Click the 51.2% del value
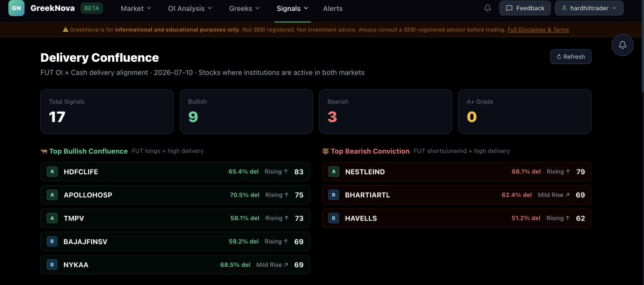The height and width of the screenshot is (285, 644). point(526,218)
